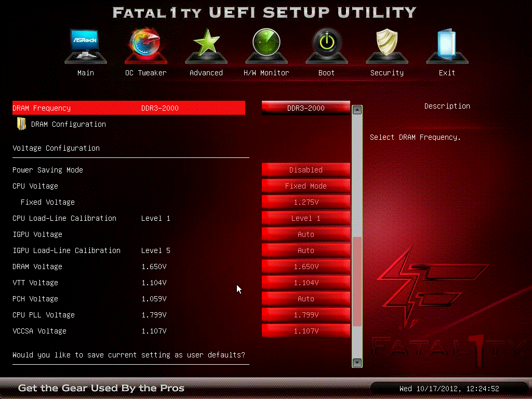Select the IGPU Voltage setting label

click(37, 234)
